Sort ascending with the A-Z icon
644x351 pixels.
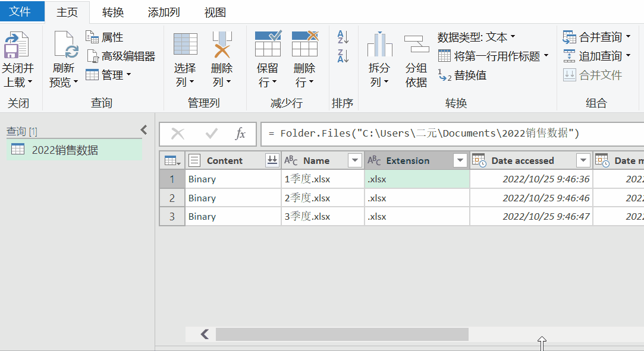pyautogui.click(x=343, y=37)
